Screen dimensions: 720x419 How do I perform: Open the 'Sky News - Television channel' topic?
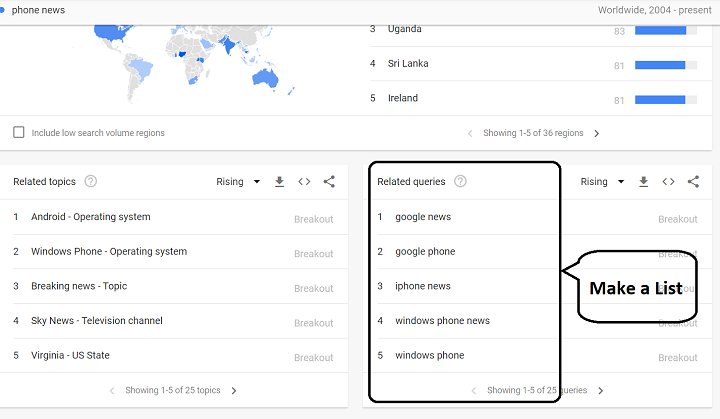pyautogui.click(x=97, y=321)
